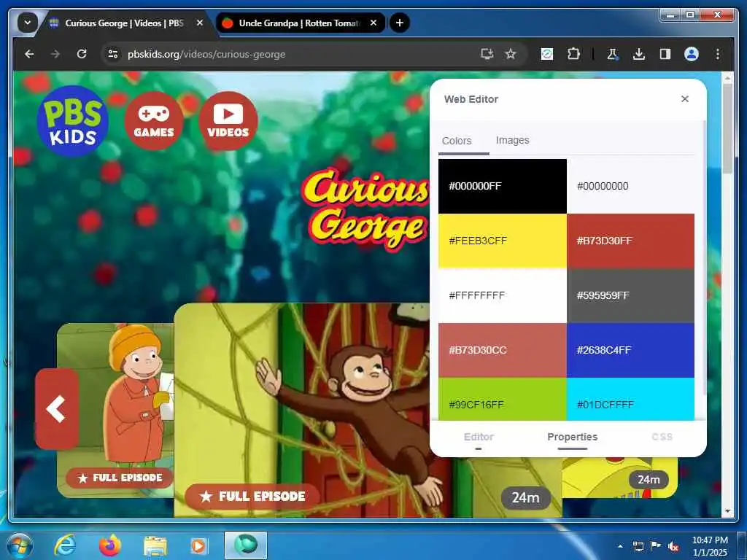This screenshot has height=560, width=747.
Task: View site information icon in address bar
Action: click(x=113, y=54)
